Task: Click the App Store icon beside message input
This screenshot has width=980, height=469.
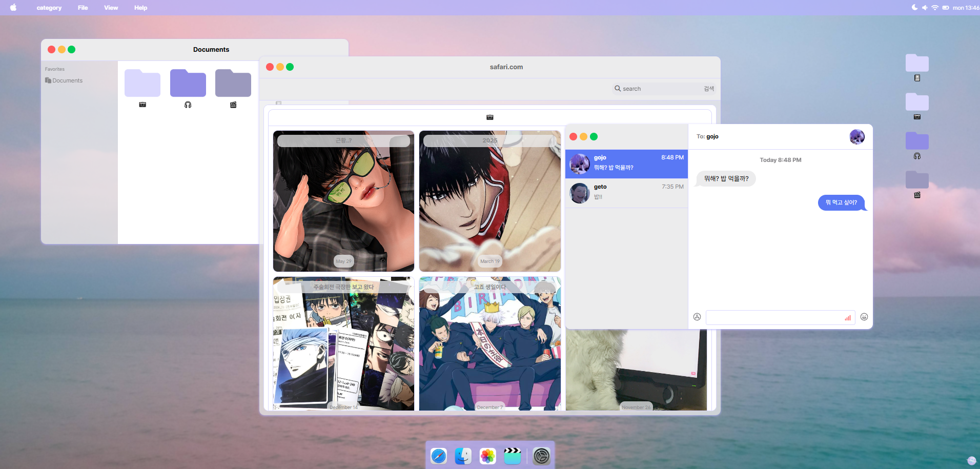Action: point(697,317)
